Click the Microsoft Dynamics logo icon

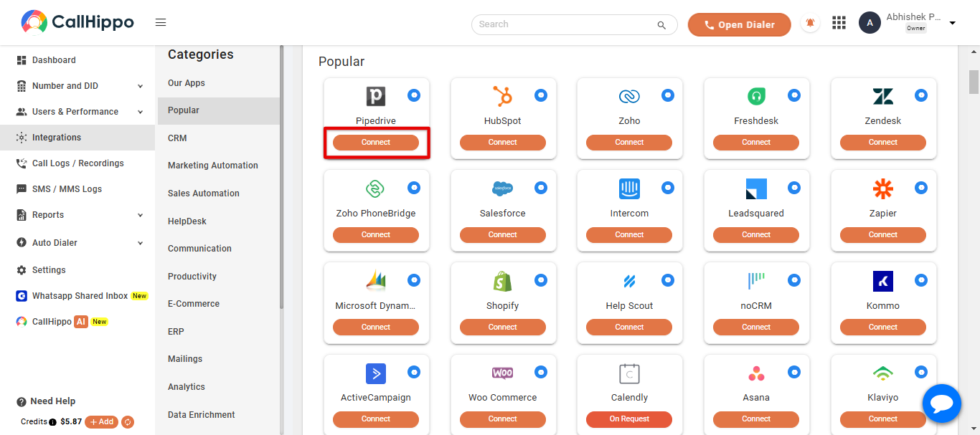coord(376,281)
